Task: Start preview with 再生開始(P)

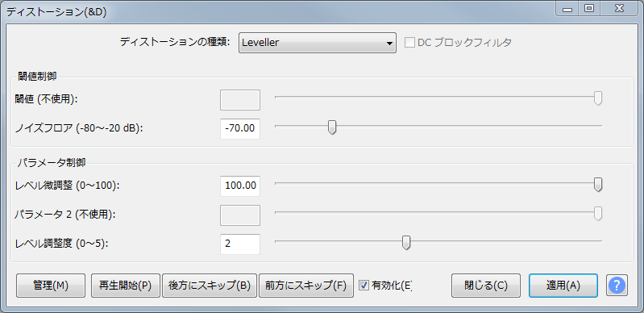Action: [126, 286]
